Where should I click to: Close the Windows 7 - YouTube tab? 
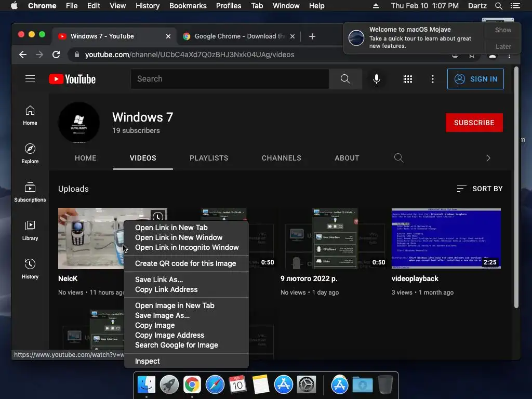[168, 36]
